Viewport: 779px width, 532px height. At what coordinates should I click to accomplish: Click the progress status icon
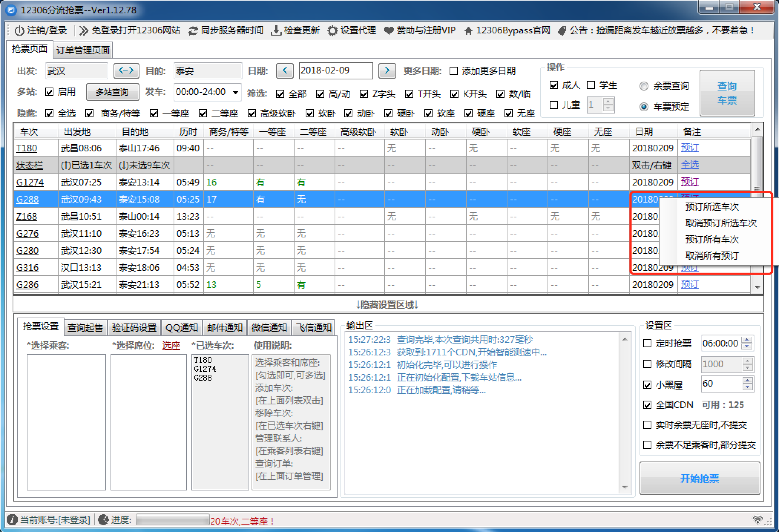click(x=103, y=520)
